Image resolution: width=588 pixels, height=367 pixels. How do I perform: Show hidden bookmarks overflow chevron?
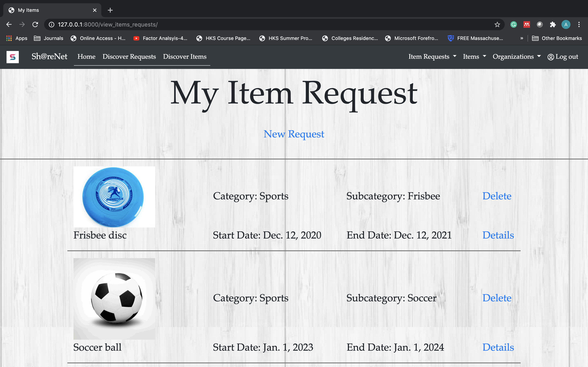click(522, 38)
